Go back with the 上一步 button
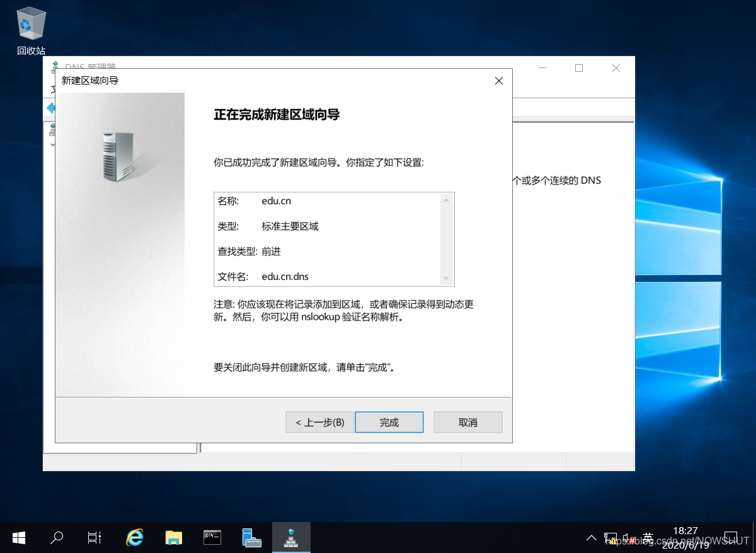Screen dimensions: 756x553 (320, 422)
